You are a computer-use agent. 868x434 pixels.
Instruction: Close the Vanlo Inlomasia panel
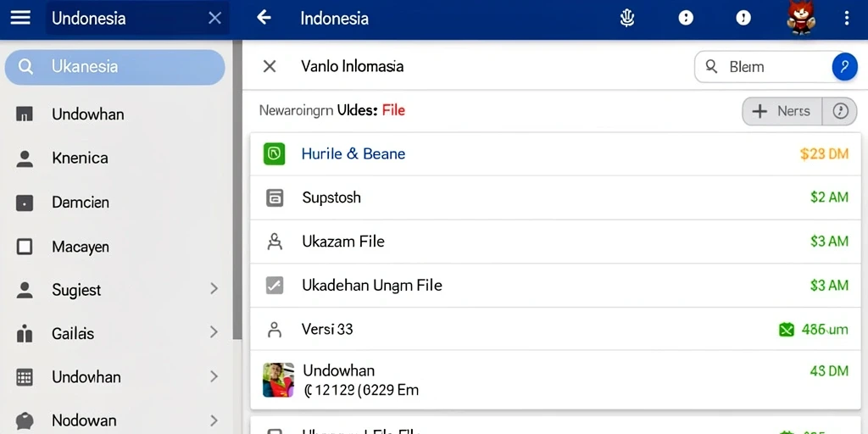click(x=269, y=66)
